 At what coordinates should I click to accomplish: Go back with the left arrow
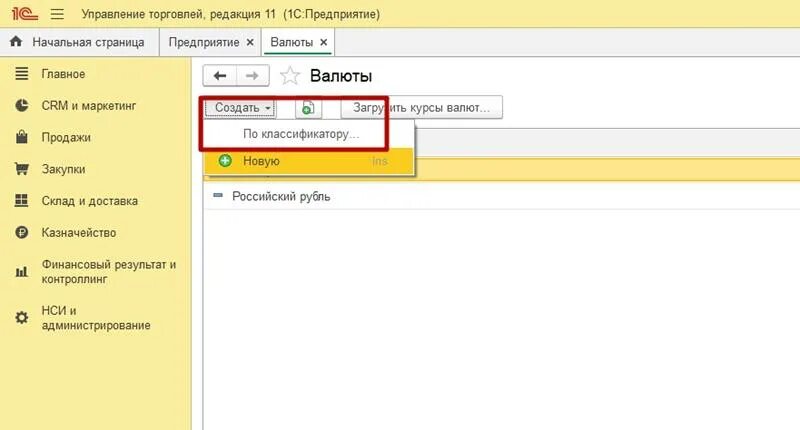[219, 76]
